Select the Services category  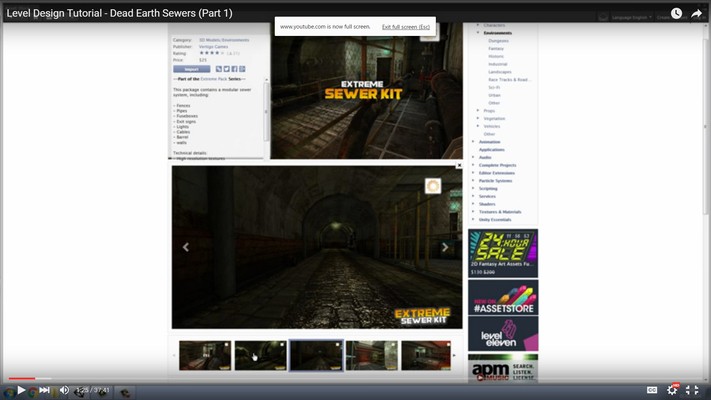(x=487, y=196)
